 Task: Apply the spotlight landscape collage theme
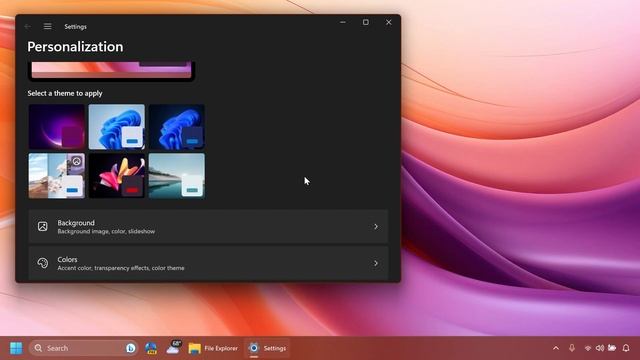pos(57,176)
